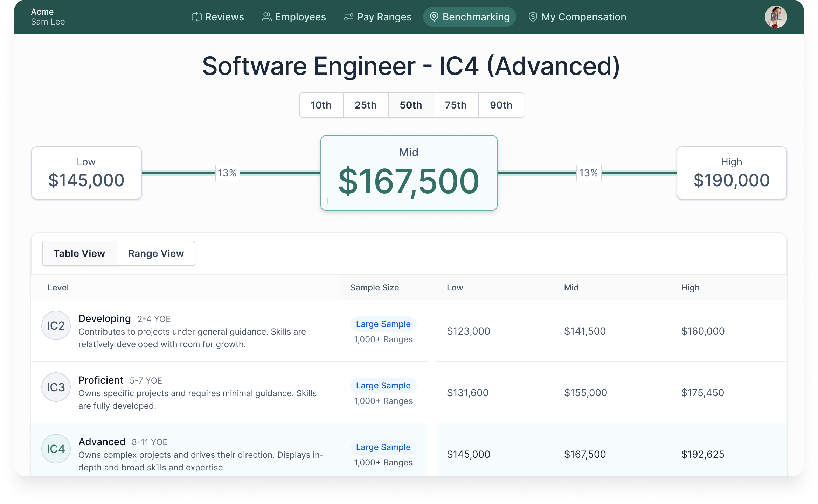Open the profile avatar in the top right

(x=776, y=16)
